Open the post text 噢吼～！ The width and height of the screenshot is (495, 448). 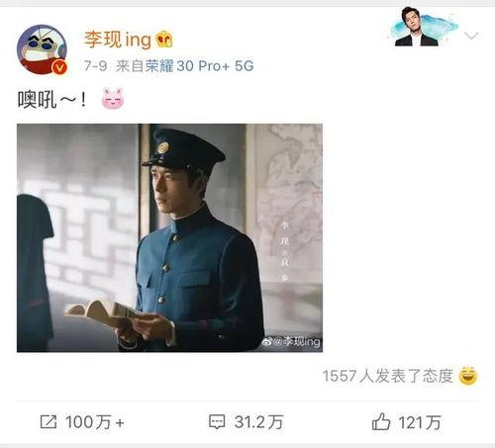pos(52,99)
